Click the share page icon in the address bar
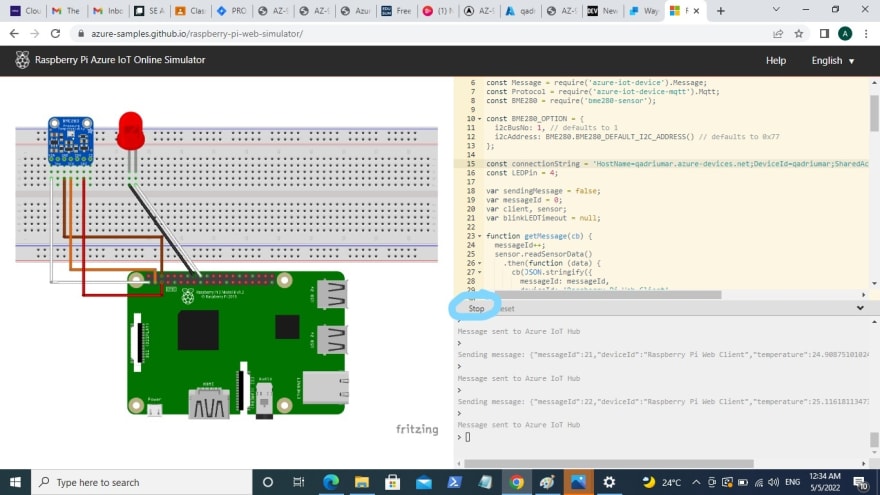The height and width of the screenshot is (495, 880). (778, 34)
